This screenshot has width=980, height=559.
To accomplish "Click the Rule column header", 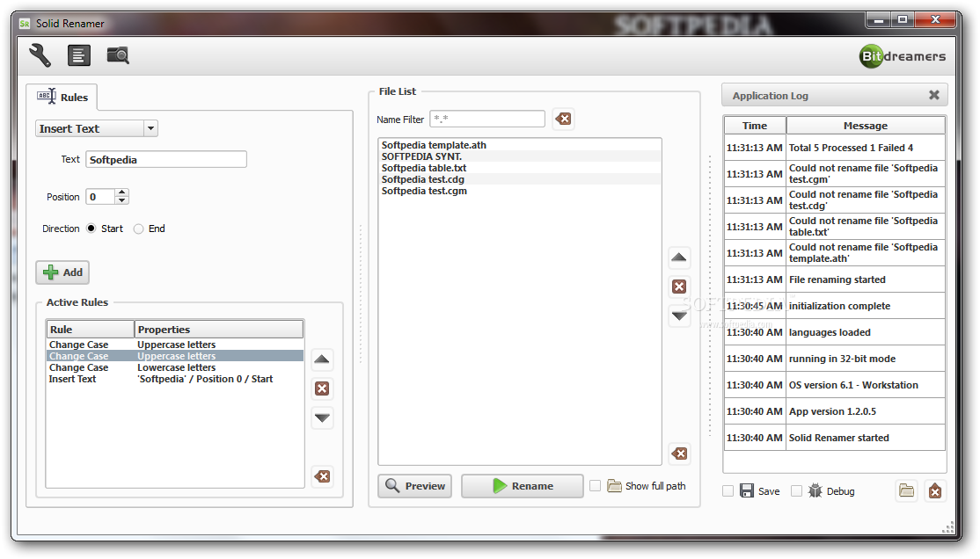I will tap(91, 329).
